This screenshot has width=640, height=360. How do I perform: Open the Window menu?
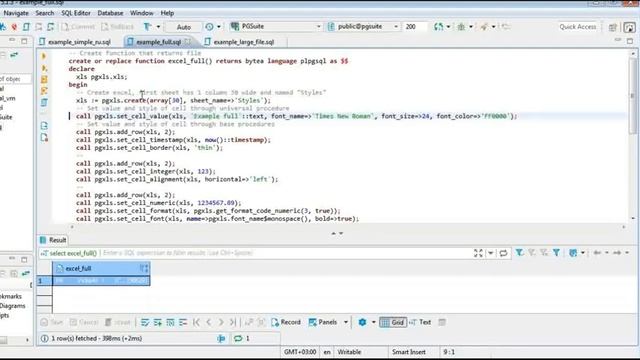(x=142, y=13)
